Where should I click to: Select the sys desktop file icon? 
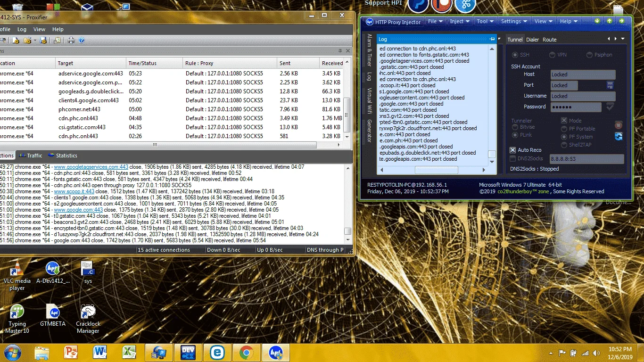[x=88, y=272]
